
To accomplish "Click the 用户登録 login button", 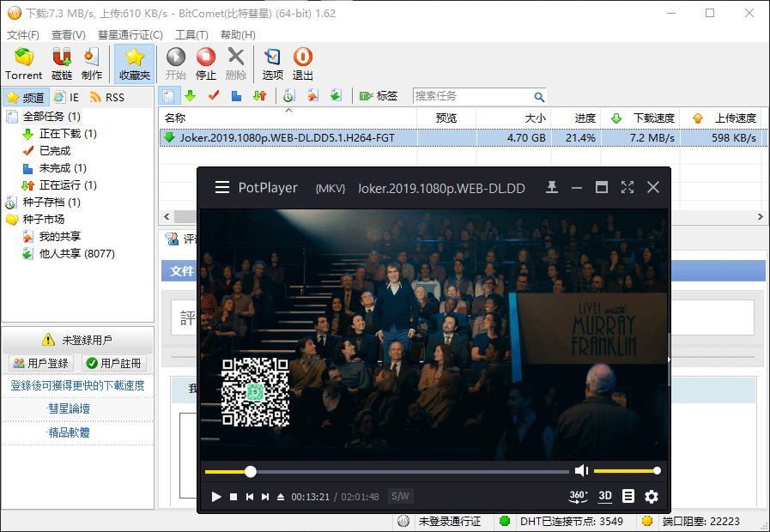I will point(40,363).
